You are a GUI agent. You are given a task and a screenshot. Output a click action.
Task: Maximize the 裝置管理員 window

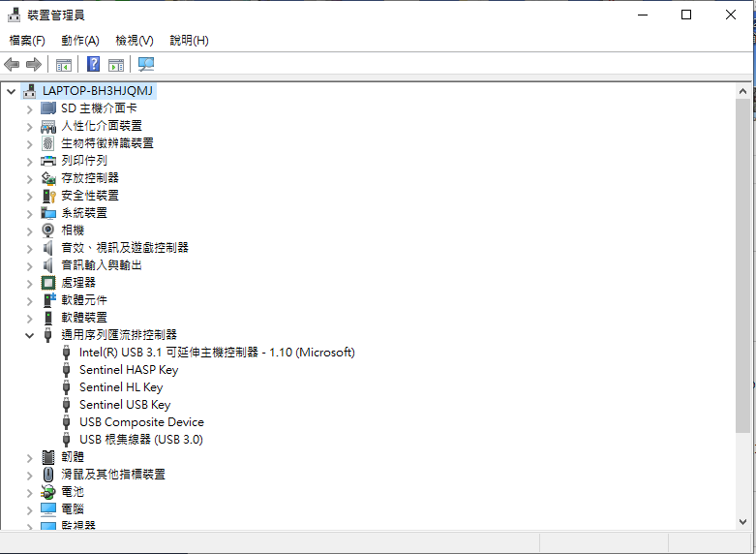[x=686, y=15]
